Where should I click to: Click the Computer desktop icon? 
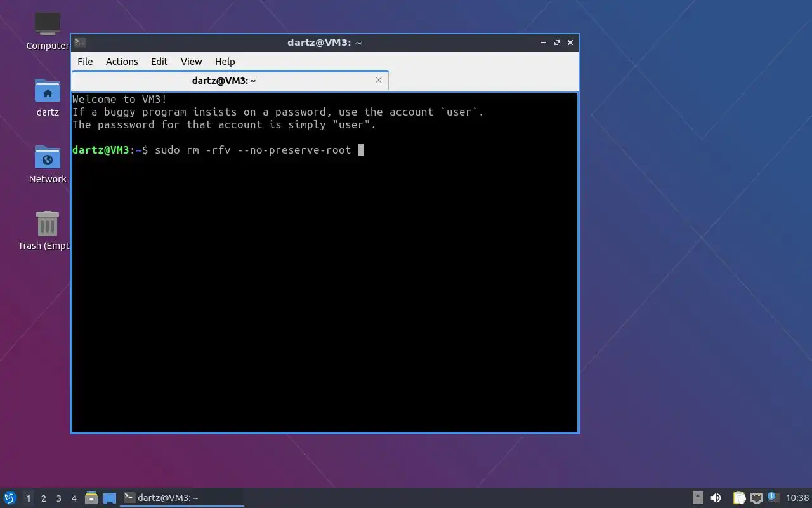(x=48, y=31)
